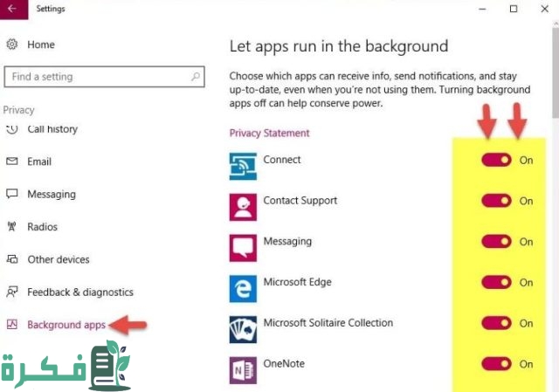Go to Feedback & diagnostics settings
The image size is (559, 392).
coord(79,292)
